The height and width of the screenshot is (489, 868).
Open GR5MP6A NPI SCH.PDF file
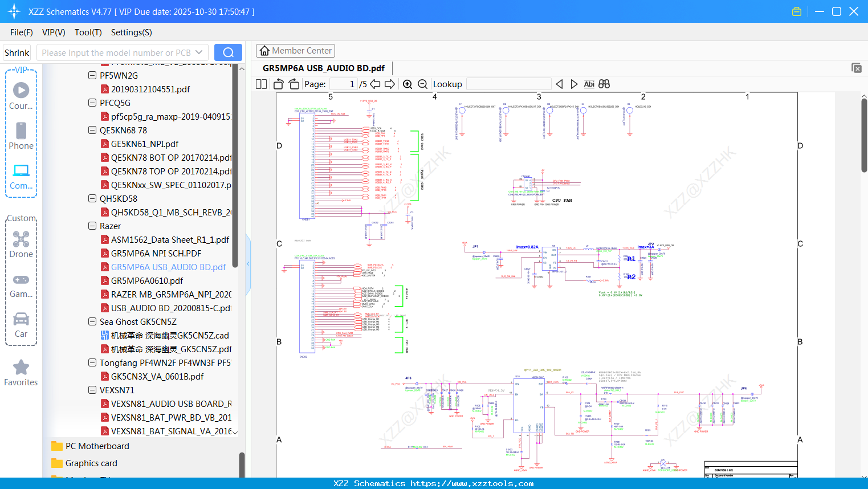[x=156, y=253]
